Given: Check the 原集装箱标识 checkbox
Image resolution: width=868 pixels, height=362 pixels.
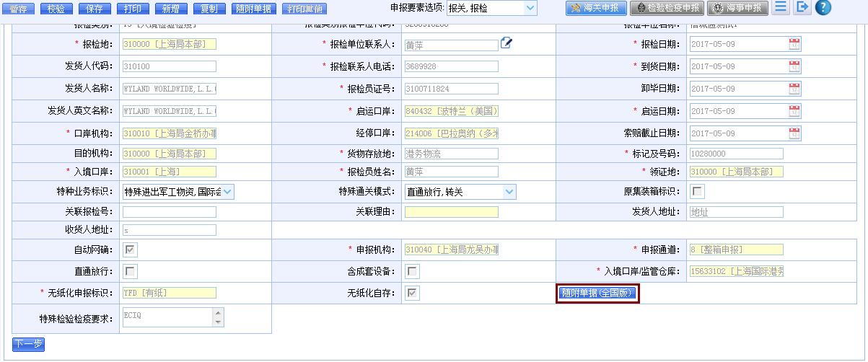Looking at the screenshot, I should (697, 192).
